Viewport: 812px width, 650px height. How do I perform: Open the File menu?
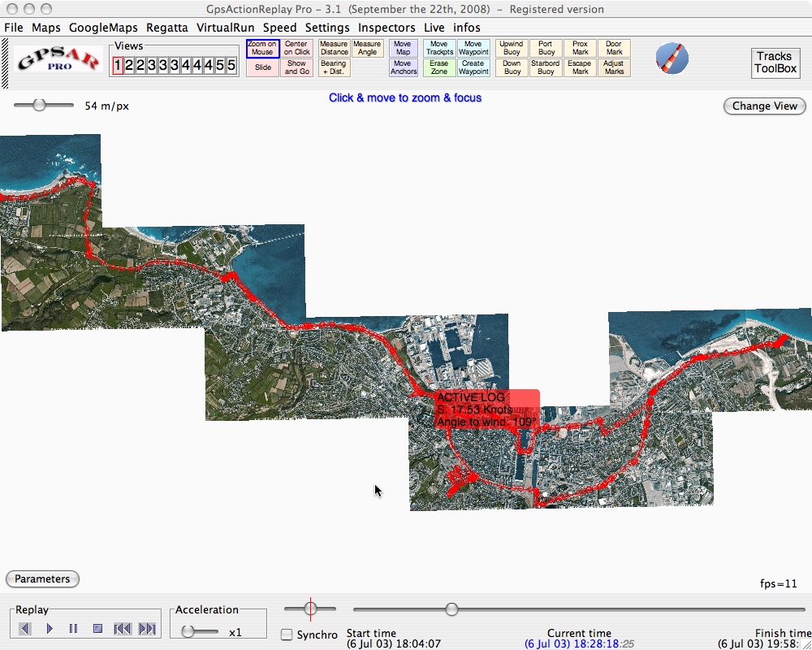tap(14, 28)
